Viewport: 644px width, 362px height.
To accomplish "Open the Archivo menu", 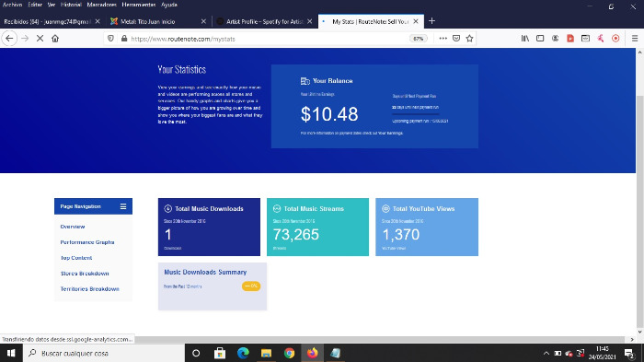I will click(x=12, y=5).
